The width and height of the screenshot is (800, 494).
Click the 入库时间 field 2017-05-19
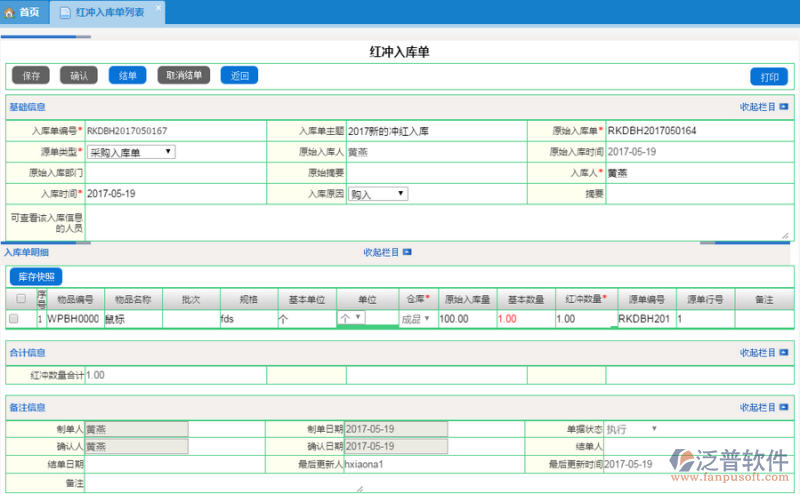click(176, 194)
